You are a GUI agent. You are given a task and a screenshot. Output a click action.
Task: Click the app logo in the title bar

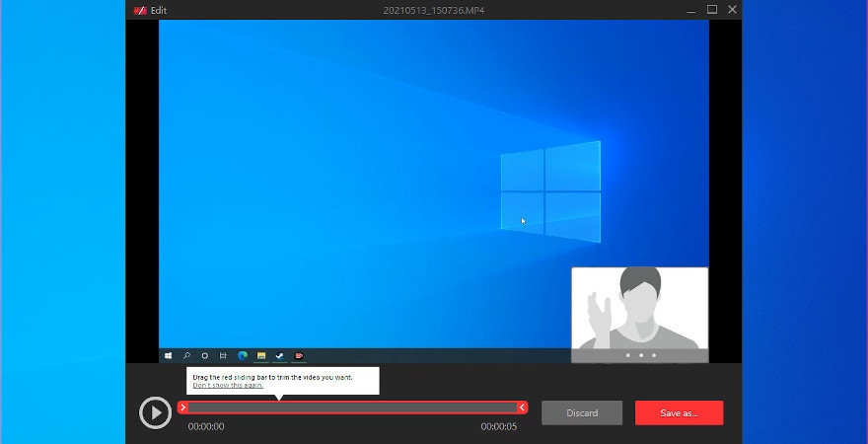[x=140, y=10]
